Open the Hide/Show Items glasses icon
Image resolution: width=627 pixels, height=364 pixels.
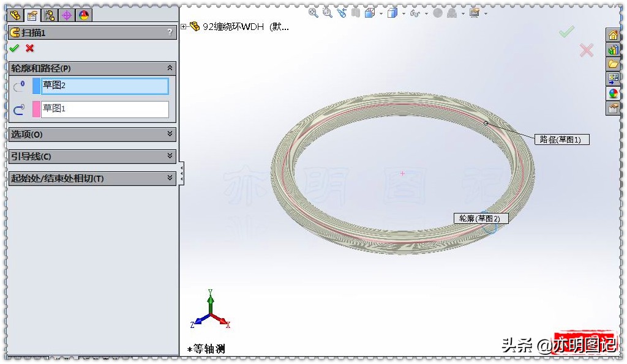click(x=414, y=13)
